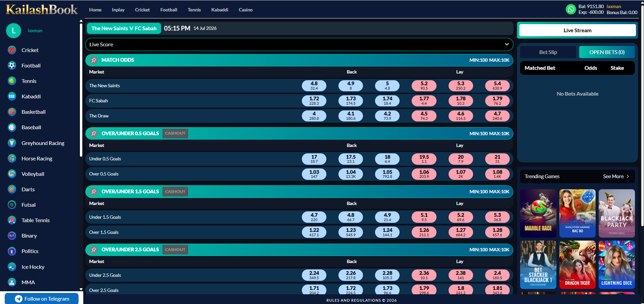
Task: Click the Kabaddi sidebar icon
Action: [12, 96]
